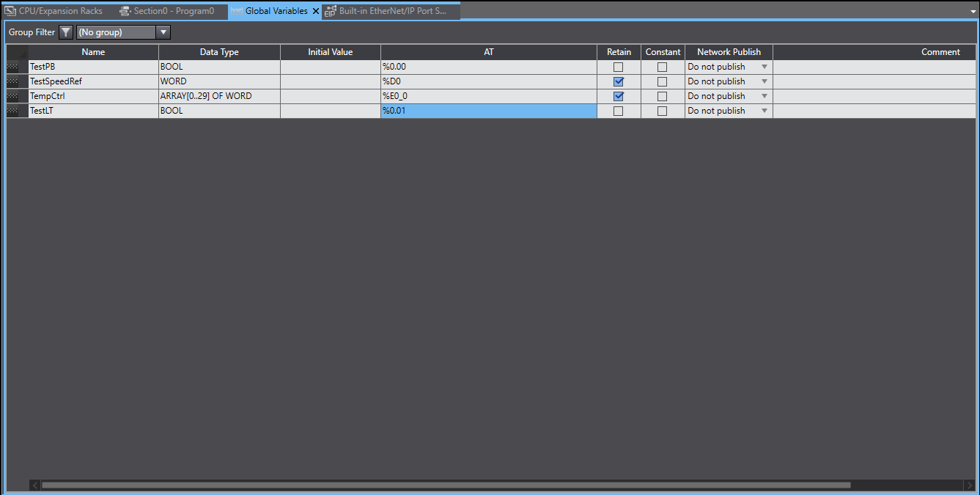Click the horizontal scrollbar thumb

[446, 485]
